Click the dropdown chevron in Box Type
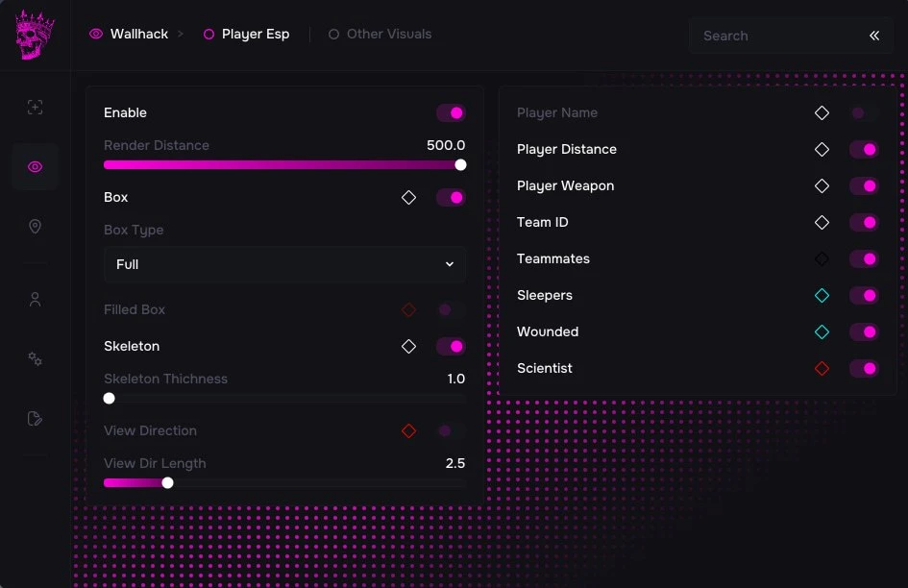Viewport: 908px width, 588px height. click(450, 264)
